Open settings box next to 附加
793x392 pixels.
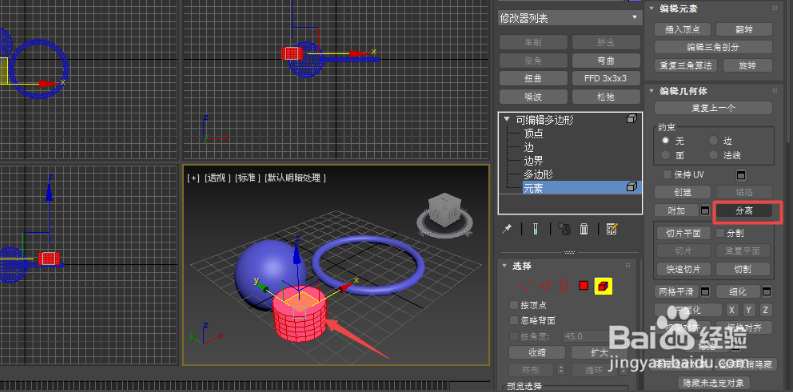click(x=705, y=210)
